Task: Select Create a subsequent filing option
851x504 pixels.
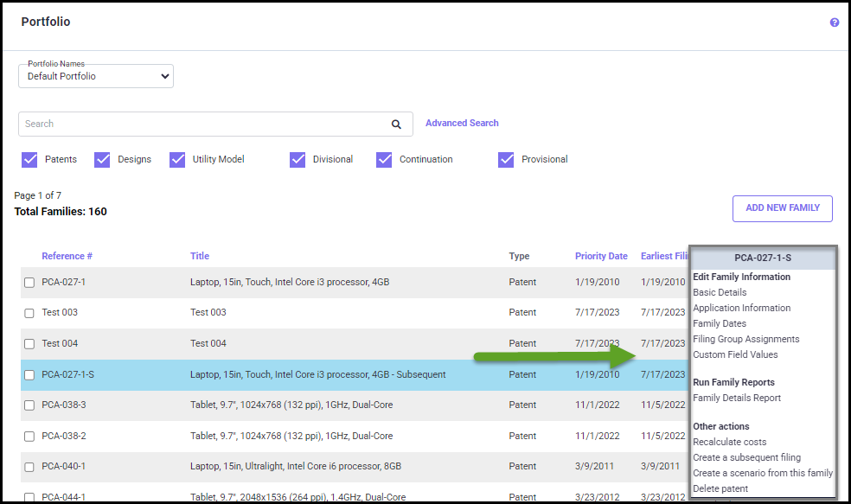Action: pos(746,457)
